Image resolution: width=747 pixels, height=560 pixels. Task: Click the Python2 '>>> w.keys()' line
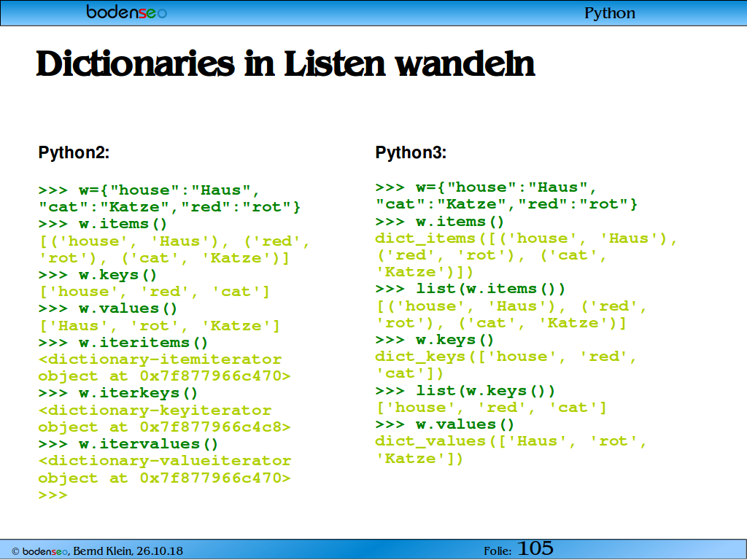coord(97,275)
